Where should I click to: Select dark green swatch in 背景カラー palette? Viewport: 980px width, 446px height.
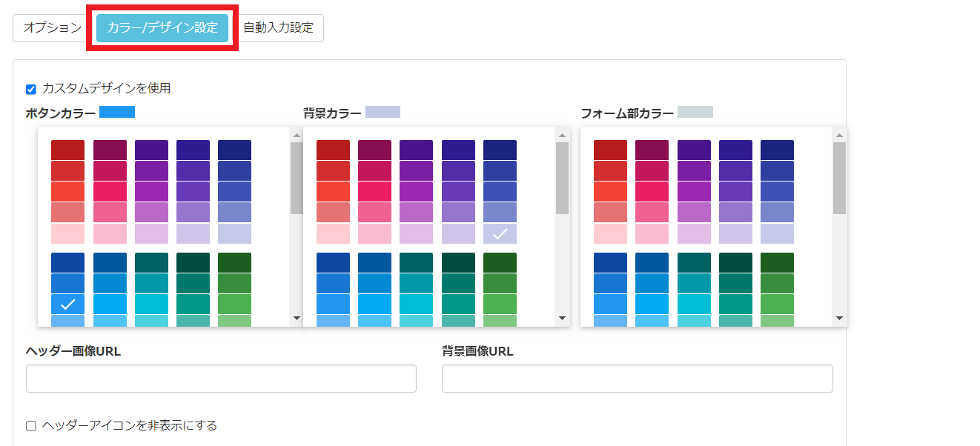[x=500, y=263]
